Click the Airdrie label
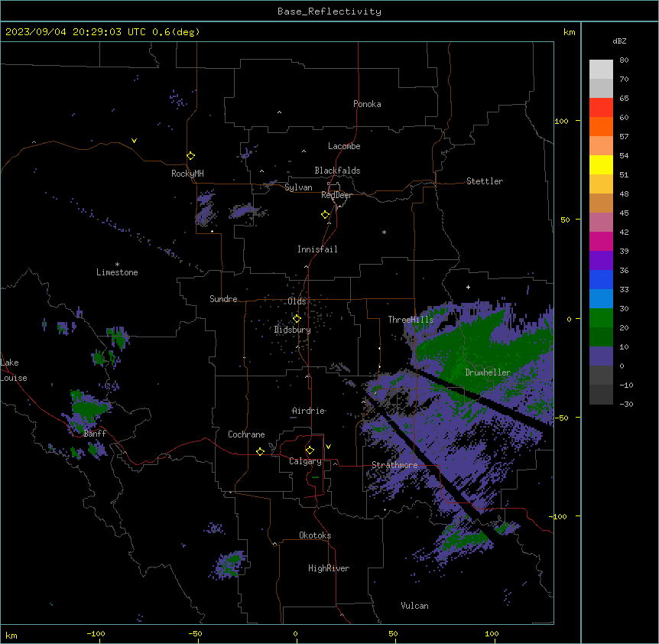This screenshot has width=659, height=644. [309, 411]
